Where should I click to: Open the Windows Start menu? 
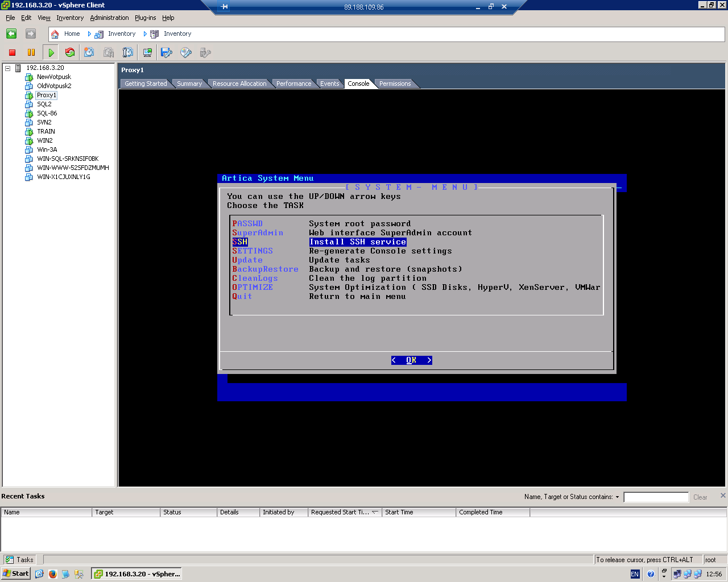[x=15, y=573]
